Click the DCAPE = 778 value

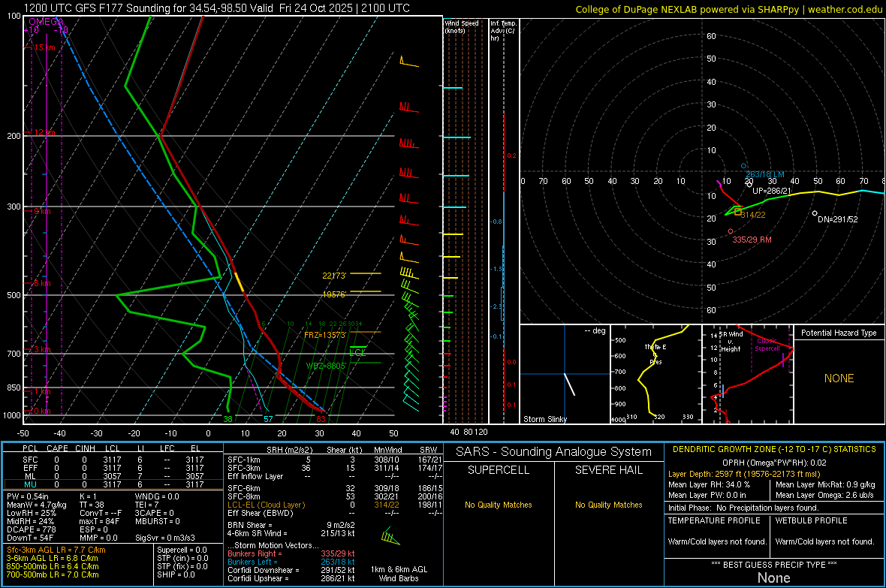(x=31, y=529)
